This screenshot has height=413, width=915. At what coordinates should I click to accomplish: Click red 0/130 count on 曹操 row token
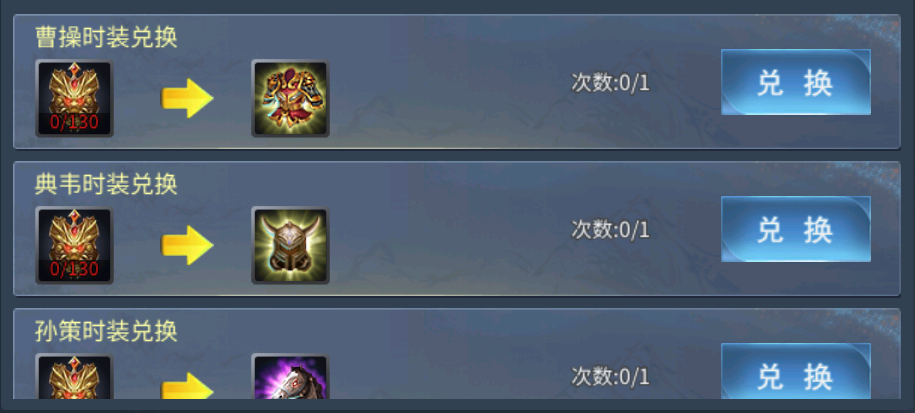point(74,122)
